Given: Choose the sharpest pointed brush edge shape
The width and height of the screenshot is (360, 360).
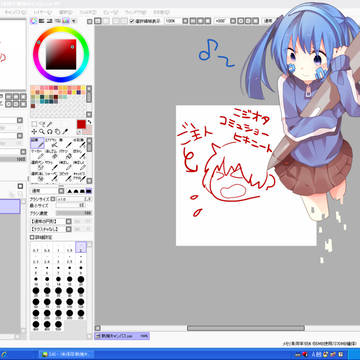Looking at the screenshot, I should (x=70, y=191).
